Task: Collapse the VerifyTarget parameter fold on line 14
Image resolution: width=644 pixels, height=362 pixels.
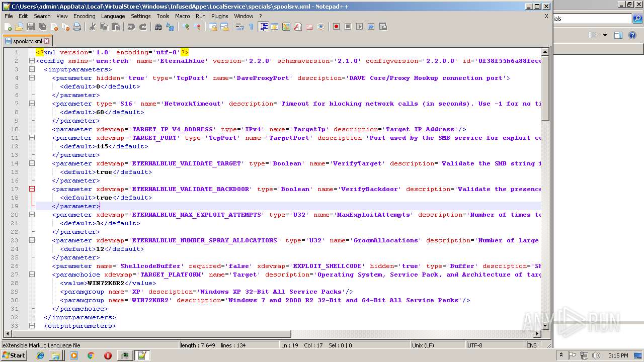Action: click(x=32, y=163)
